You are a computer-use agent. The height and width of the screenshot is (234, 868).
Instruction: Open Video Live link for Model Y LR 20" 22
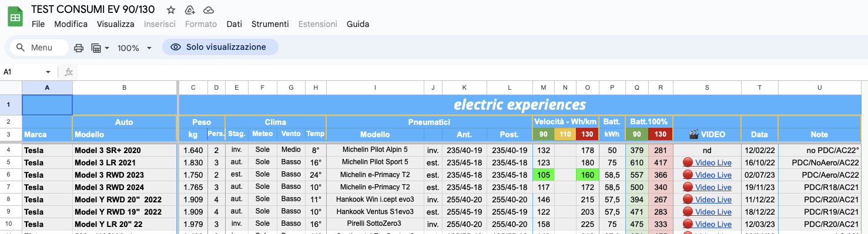[x=713, y=224]
